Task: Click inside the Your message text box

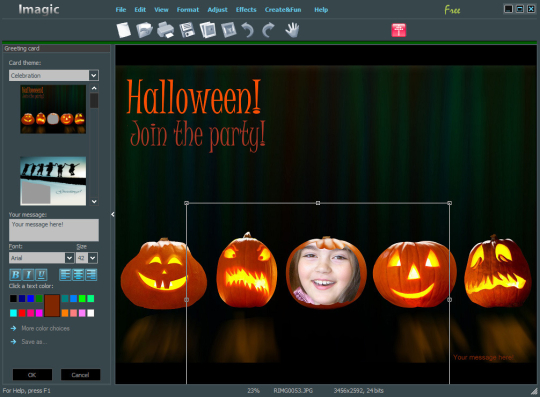Action: pos(54,230)
